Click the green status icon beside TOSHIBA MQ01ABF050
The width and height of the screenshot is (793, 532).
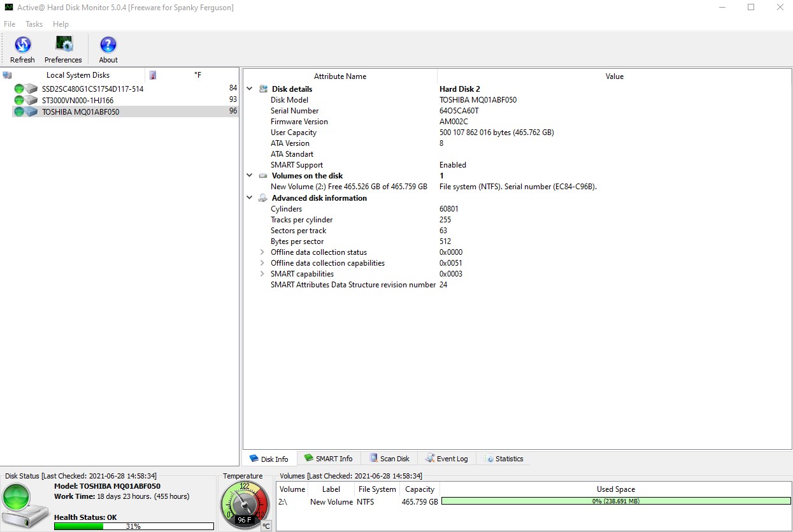click(18, 111)
